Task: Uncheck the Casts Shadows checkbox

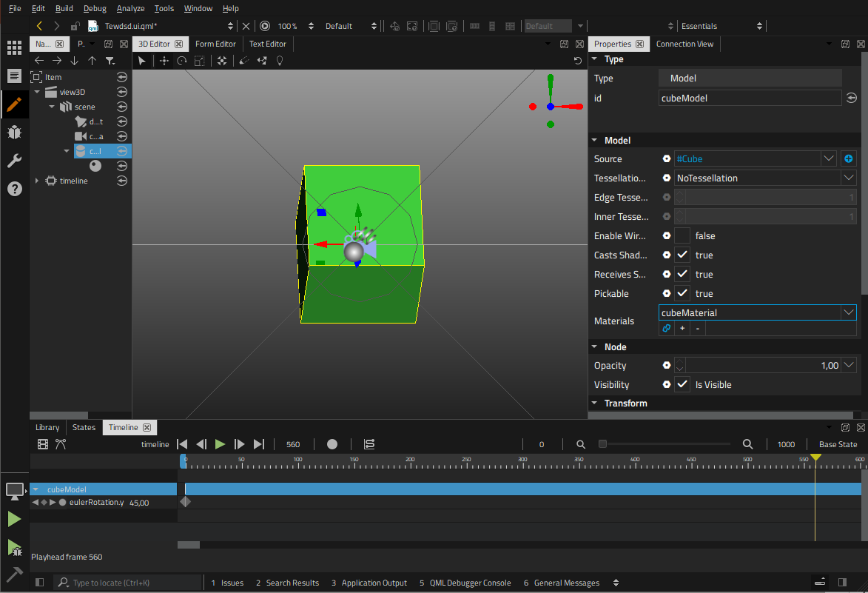Action: (682, 255)
